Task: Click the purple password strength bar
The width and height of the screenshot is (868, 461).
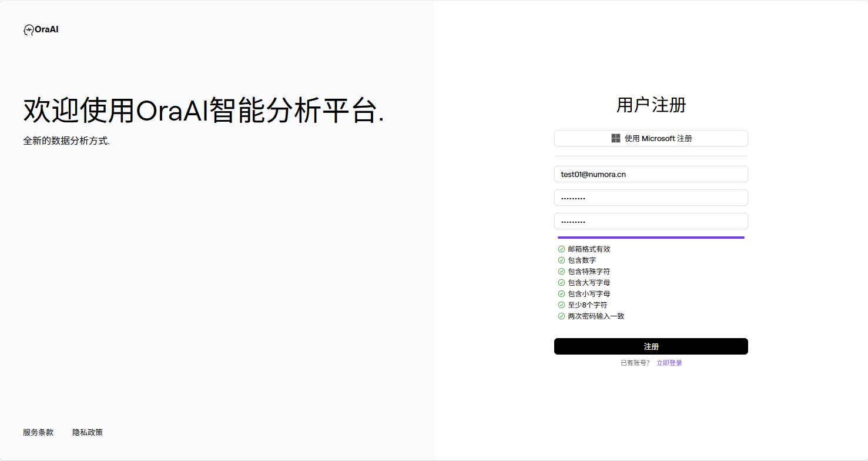Action: [651, 237]
